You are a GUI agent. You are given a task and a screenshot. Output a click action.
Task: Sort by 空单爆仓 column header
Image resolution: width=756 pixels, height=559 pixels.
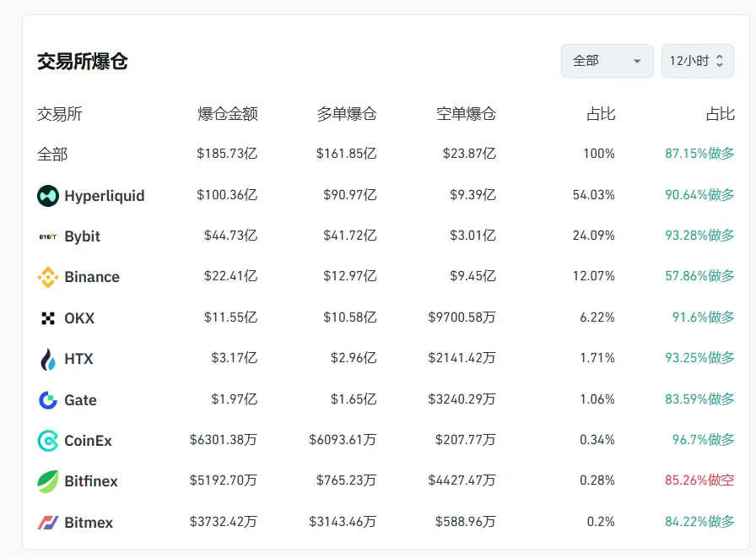point(466,114)
